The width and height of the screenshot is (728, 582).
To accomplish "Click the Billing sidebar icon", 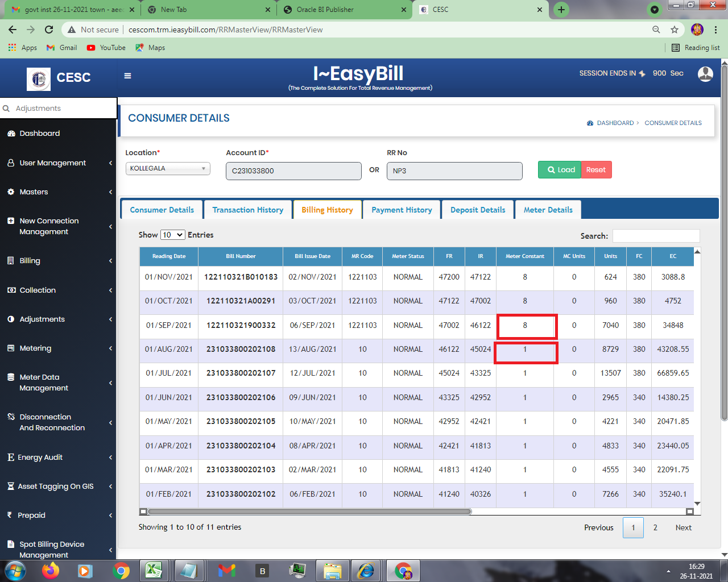I will (x=11, y=261).
